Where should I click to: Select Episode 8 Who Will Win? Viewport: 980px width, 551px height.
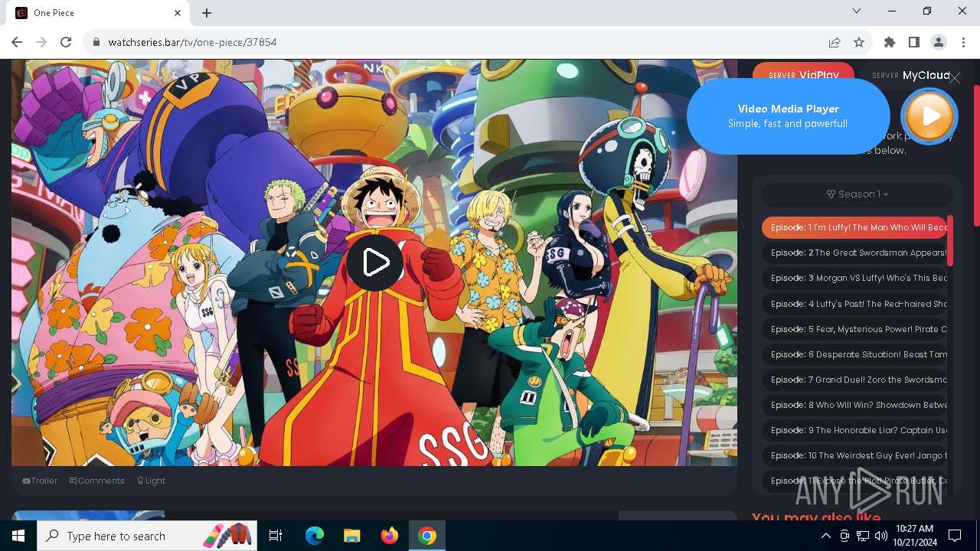(x=854, y=405)
